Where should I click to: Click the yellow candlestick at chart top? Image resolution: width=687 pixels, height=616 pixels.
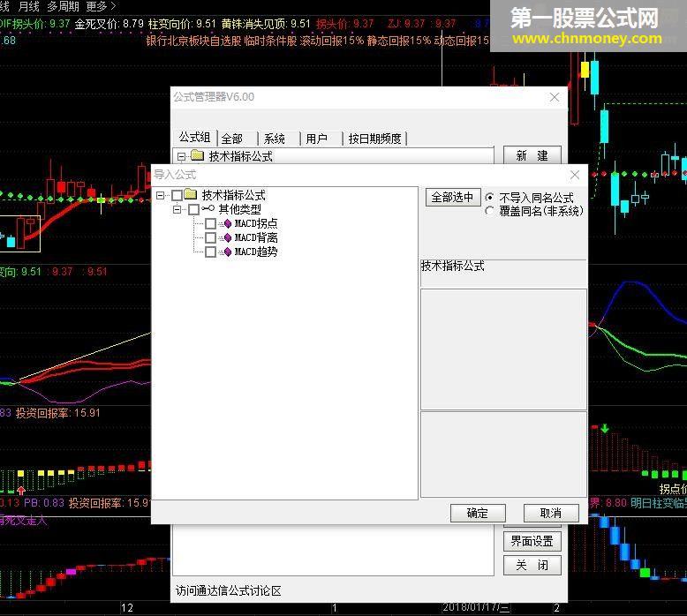[585, 70]
